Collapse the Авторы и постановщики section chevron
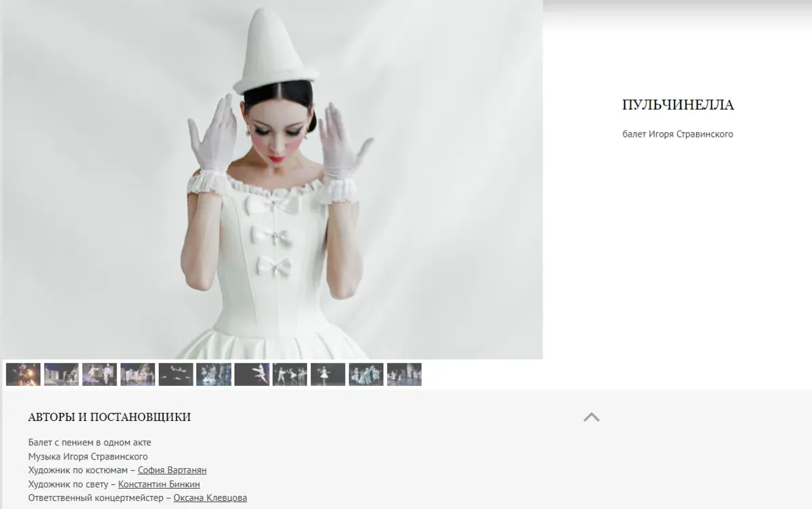The height and width of the screenshot is (509, 812). click(x=591, y=417)
